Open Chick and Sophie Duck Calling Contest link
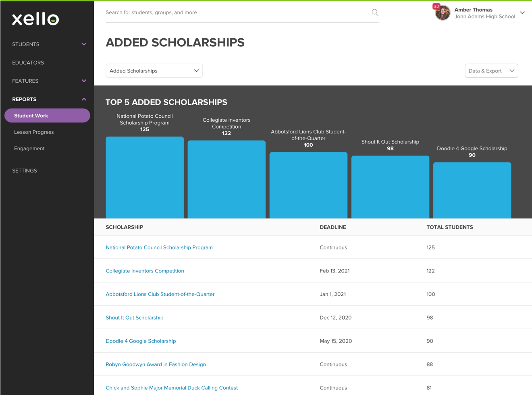This screenshot has height=395, width=532. (x=172, y=388)
